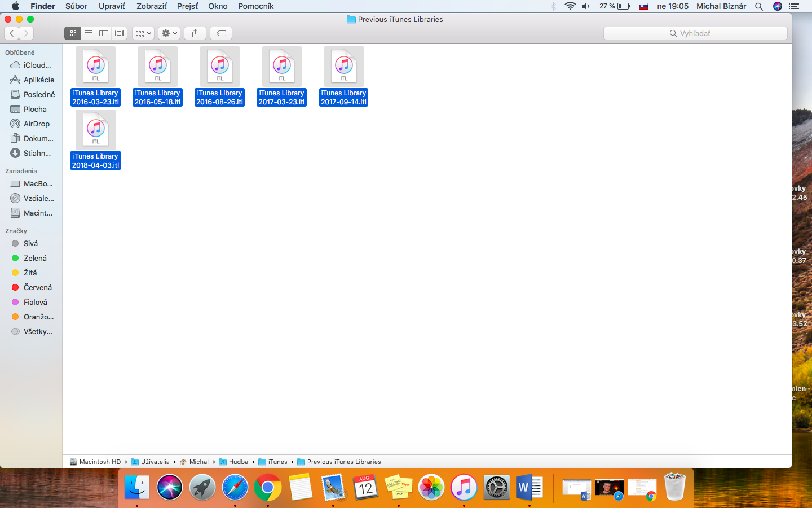Open the Upraviť menu
This screenshot has height=508, width=812.
pyautogui.click(x=112, y=6)
